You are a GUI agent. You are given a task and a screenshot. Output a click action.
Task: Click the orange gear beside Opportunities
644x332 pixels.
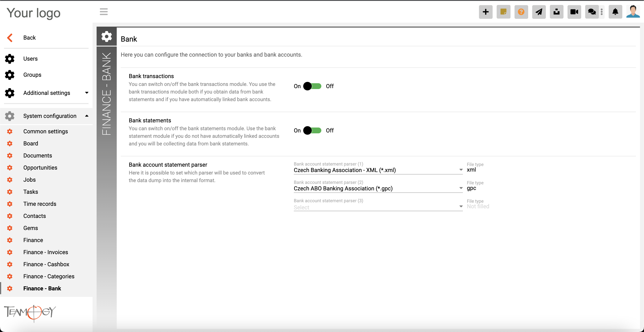click(x=10, y=168)
